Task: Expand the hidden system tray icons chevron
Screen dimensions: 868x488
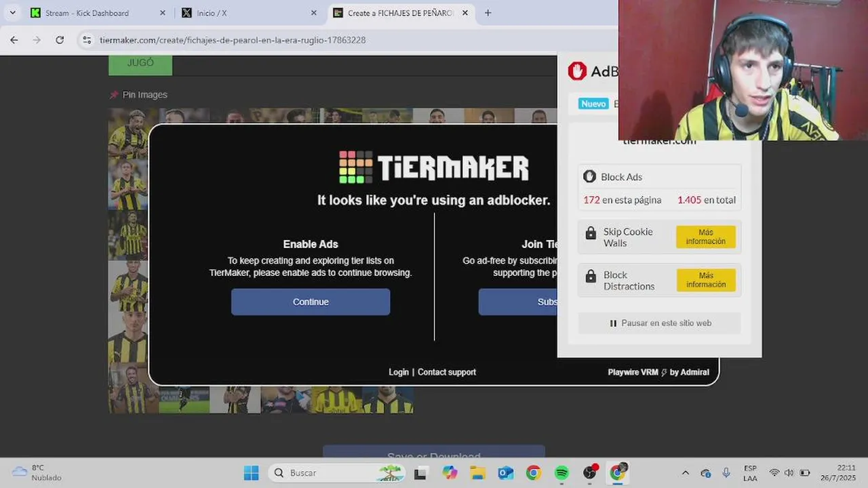Action: [685, 472]
